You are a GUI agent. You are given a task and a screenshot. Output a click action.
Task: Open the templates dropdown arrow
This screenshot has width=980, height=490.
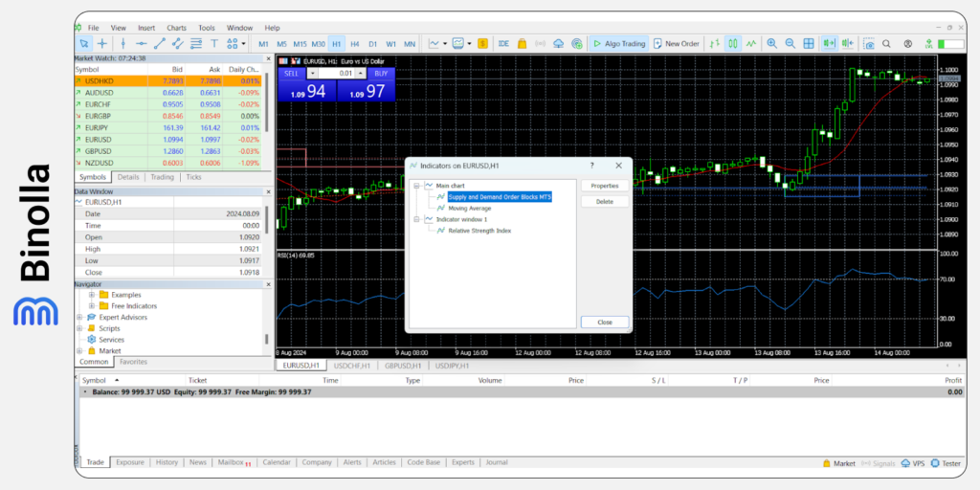[x=469, y=44]
